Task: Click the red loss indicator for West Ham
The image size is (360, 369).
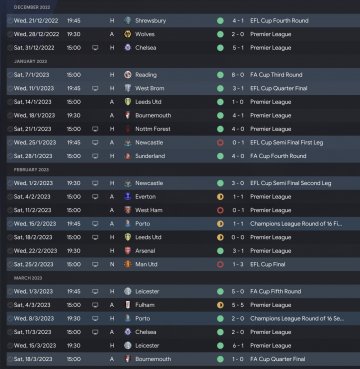Action: (x=220, y=210)
